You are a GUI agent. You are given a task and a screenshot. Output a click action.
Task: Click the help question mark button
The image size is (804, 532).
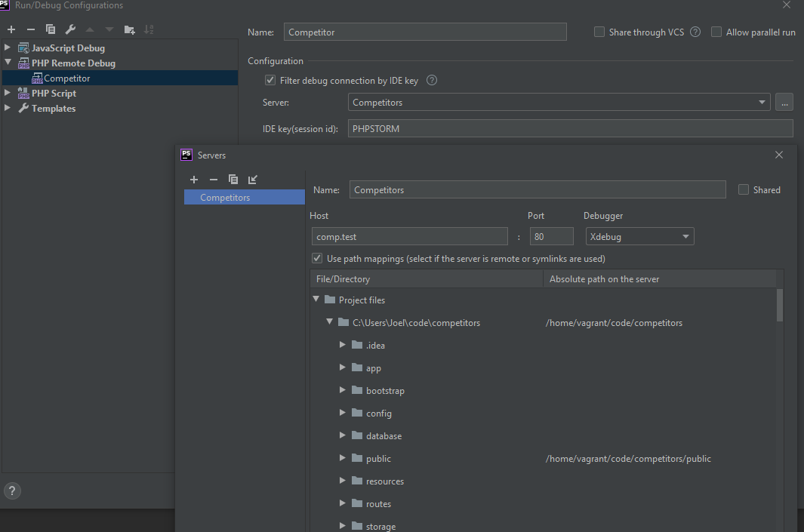click(x=12, y=490)
